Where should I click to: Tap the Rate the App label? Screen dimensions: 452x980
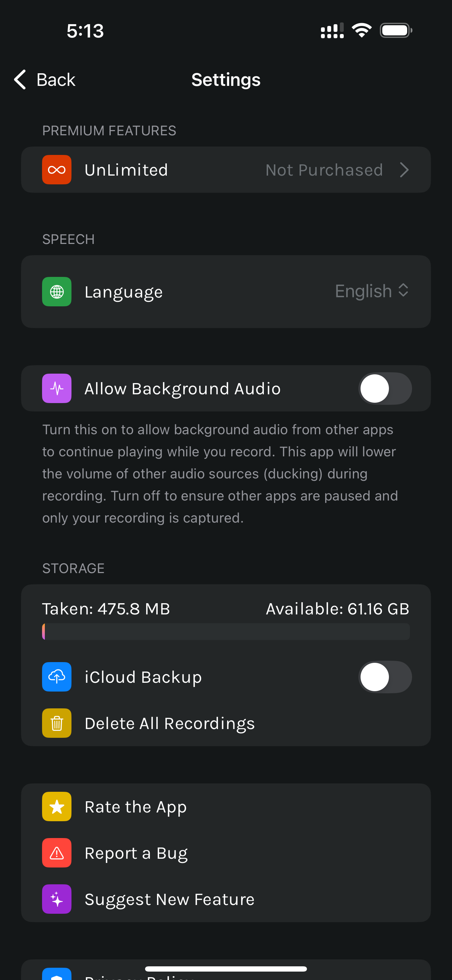click(136, 807)
